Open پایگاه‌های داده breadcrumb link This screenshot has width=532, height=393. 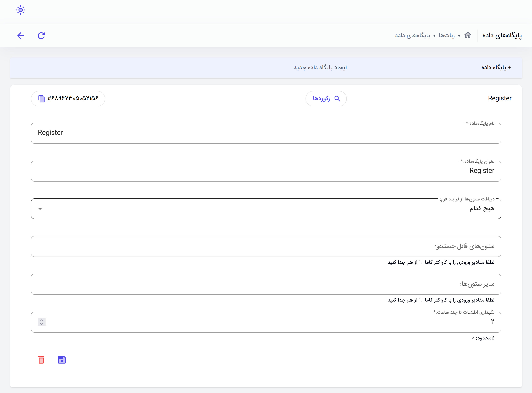[412, 36]
